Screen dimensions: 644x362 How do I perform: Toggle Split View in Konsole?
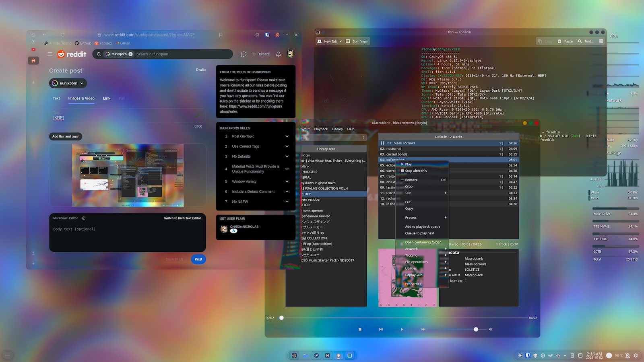(x=357, y=41)
